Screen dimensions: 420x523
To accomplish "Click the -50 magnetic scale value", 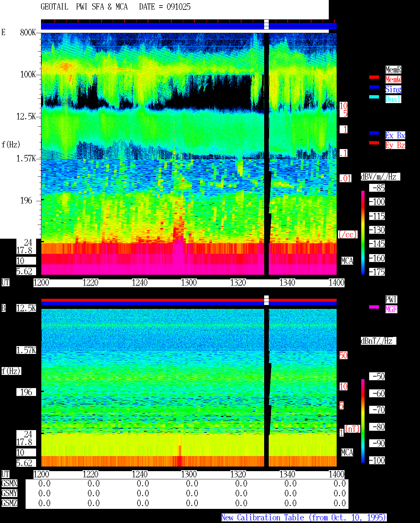I will coord(377,376).
